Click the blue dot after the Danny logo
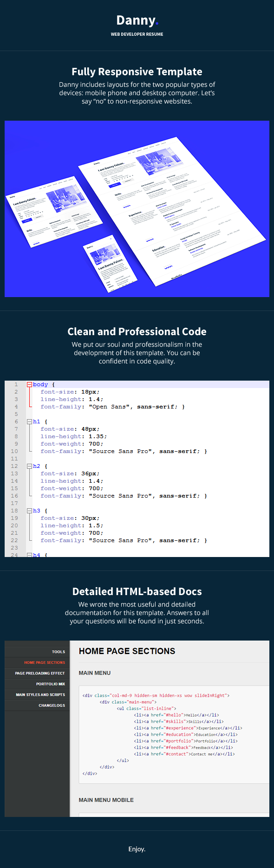 pos(157,24)
